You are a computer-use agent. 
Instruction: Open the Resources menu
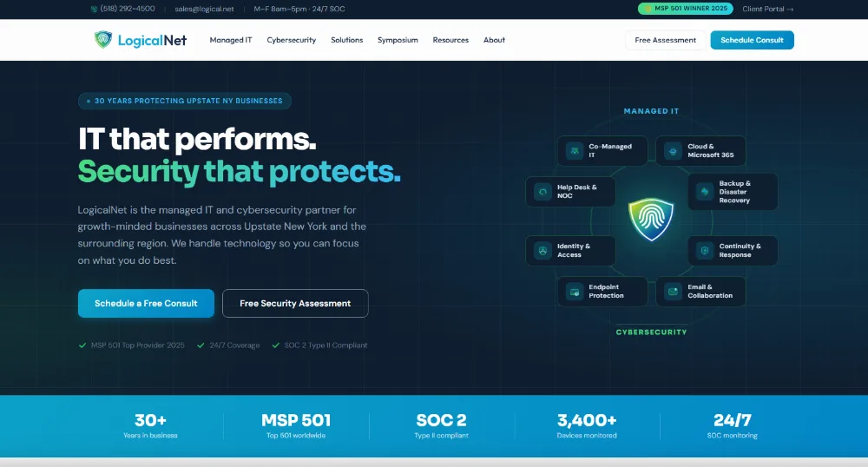(x=450, y=40)
